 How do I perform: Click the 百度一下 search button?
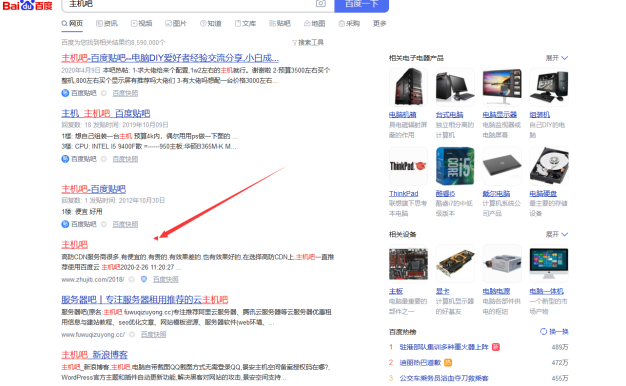point(361,5)
